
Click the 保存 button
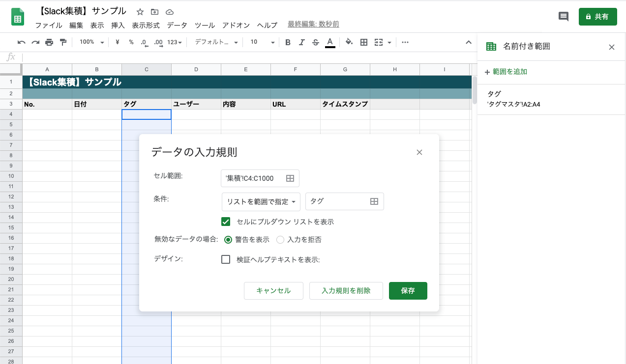408,291
